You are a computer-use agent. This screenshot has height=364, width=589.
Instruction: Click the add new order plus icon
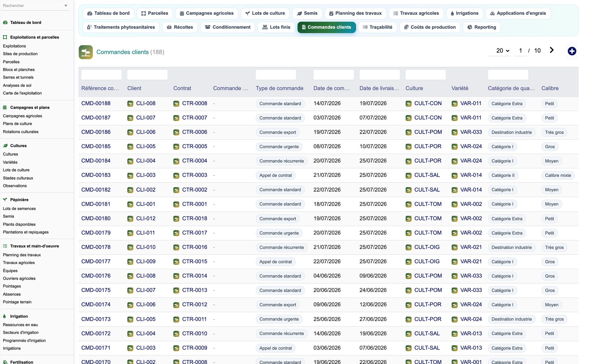point(572,51)
